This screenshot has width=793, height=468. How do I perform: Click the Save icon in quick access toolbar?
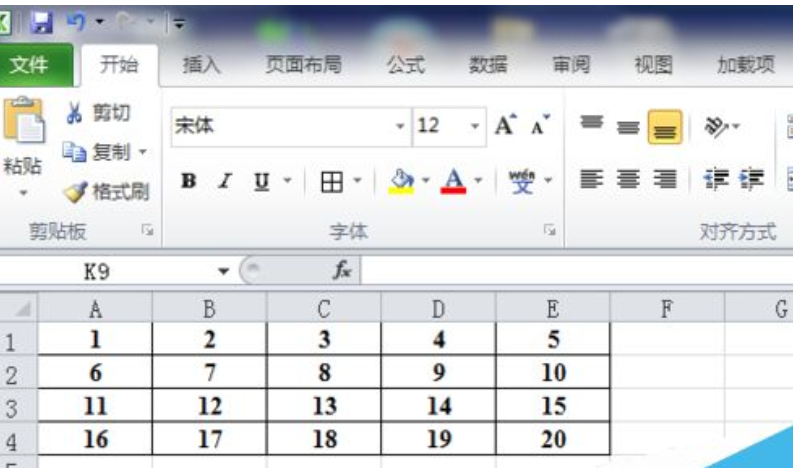coord(41,23)
